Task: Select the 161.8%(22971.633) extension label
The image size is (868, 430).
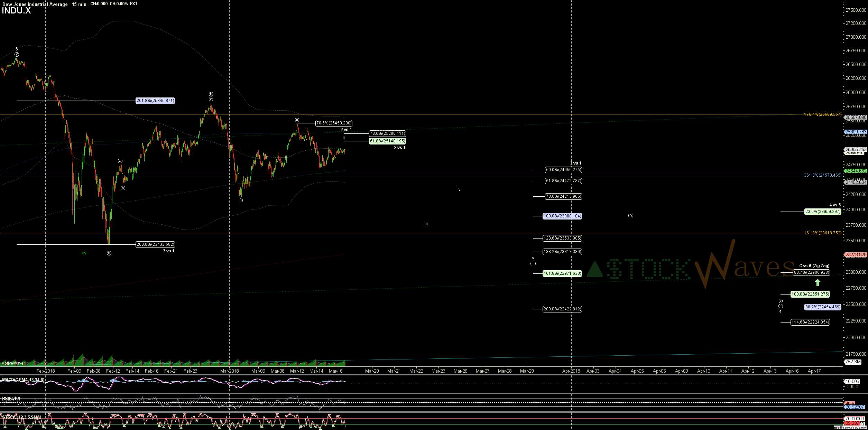Action: 562,273
